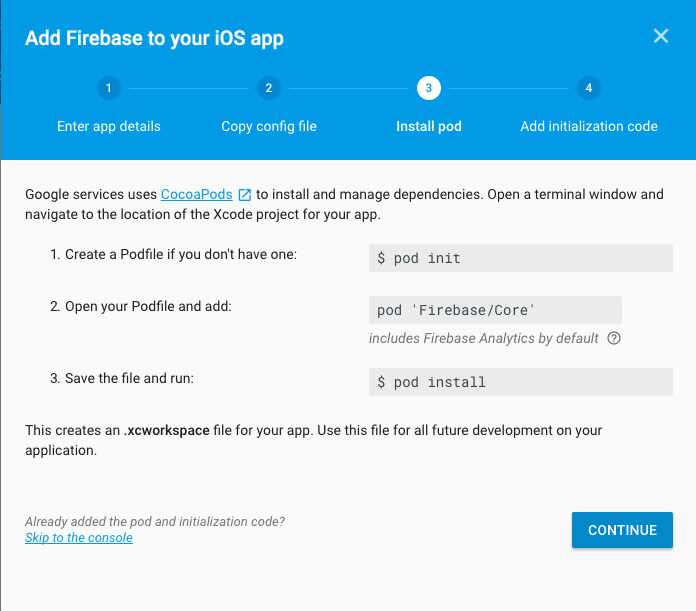Image resolution: width=696 pixels, height=611 pixels.
Task: Click the step 2 circle icon
Action: (268, 88)
